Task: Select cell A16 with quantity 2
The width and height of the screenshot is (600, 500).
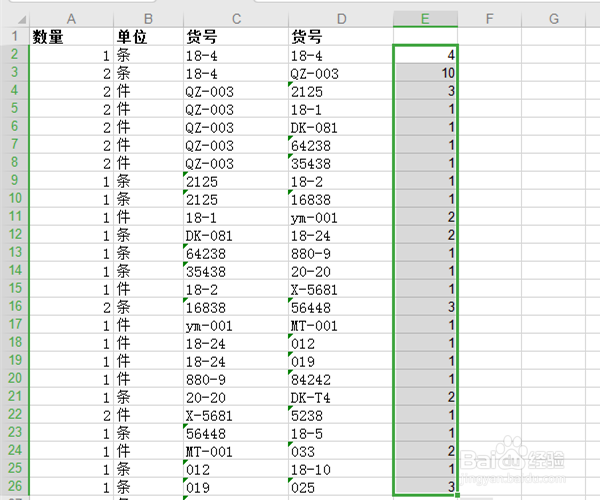Action: coord(72,307)
